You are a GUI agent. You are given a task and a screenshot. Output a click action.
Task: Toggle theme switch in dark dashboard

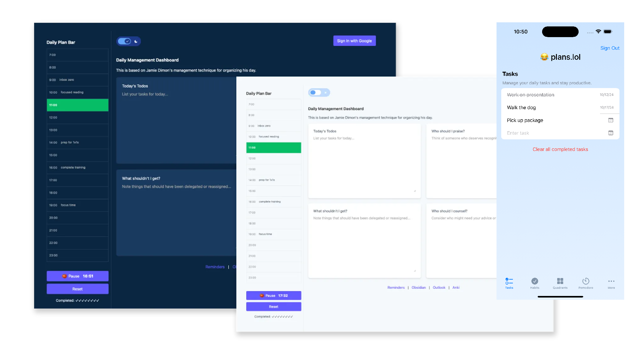point(125,41)
